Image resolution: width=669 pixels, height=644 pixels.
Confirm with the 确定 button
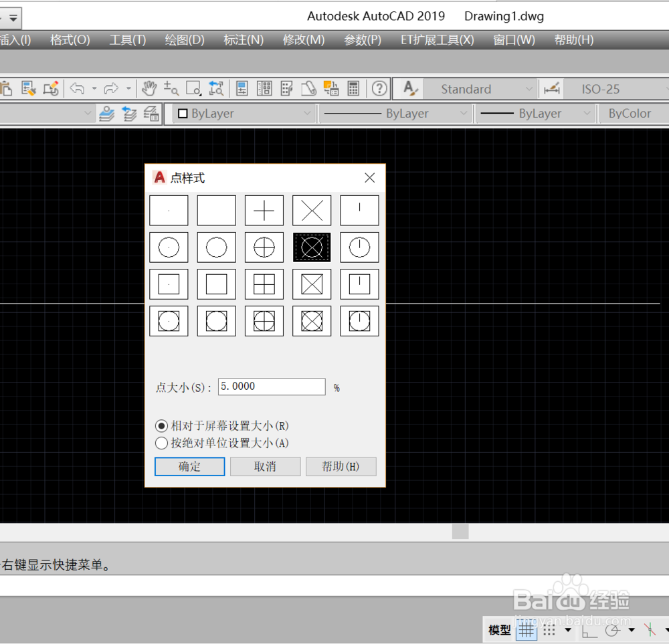pos(189,467)
